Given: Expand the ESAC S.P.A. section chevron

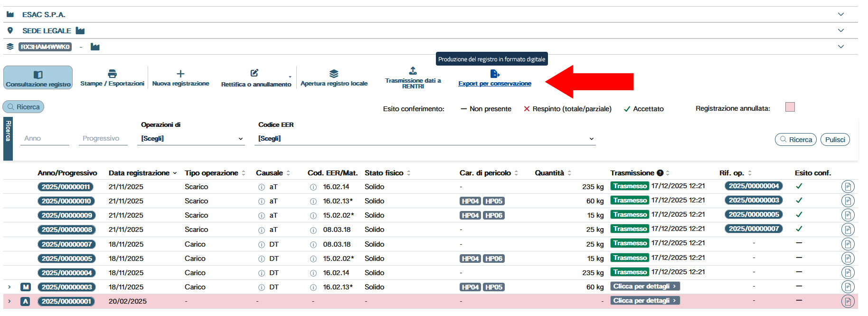Looking at the screenshot, I should [x=840, y=14].
